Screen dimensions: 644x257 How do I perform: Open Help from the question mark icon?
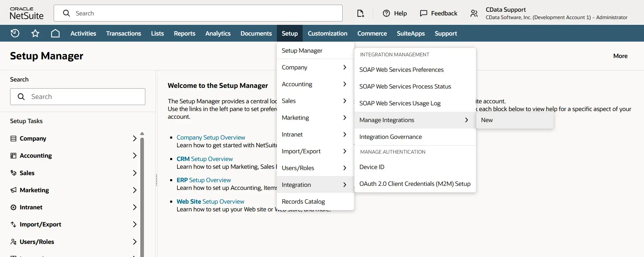[387, 13]
